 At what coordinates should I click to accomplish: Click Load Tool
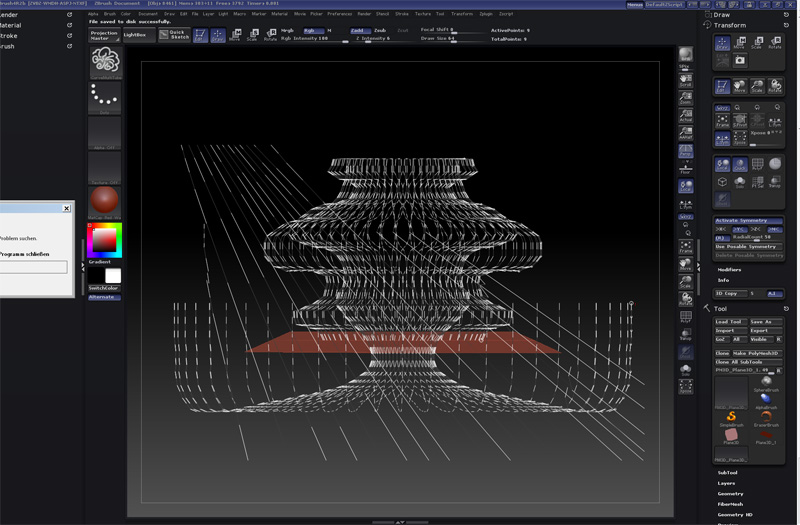pyautogui.click(x=730, y=322)
